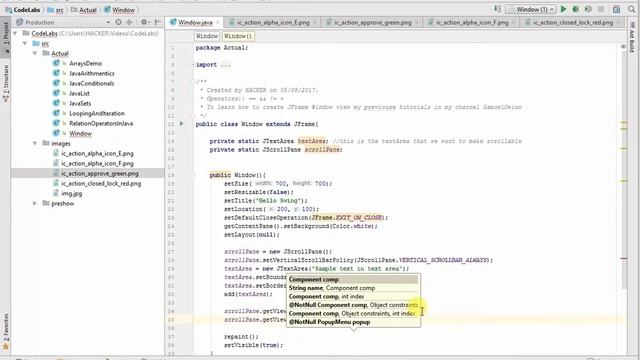
Task: Click Actual in navigation breadcrumb
Action: [x=84, y=9]
